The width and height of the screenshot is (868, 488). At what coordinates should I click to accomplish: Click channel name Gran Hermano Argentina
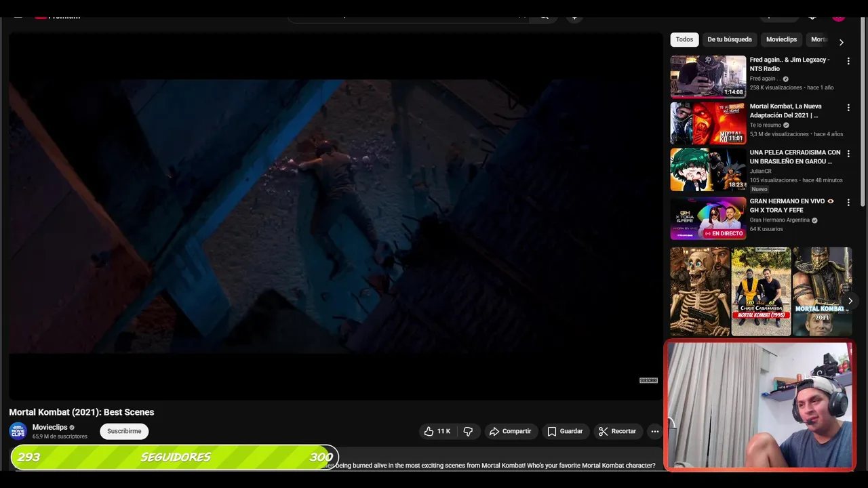coord(780,220)
